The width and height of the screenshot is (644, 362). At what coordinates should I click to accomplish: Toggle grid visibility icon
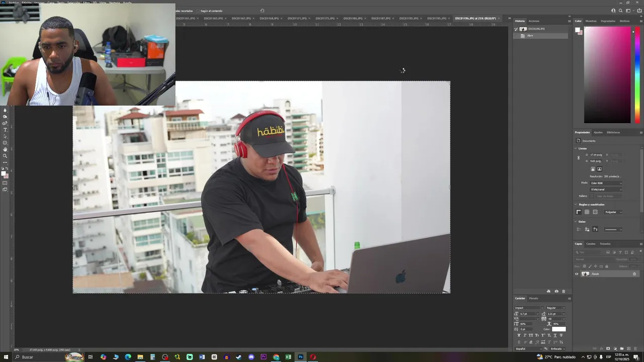pos(587,212)
